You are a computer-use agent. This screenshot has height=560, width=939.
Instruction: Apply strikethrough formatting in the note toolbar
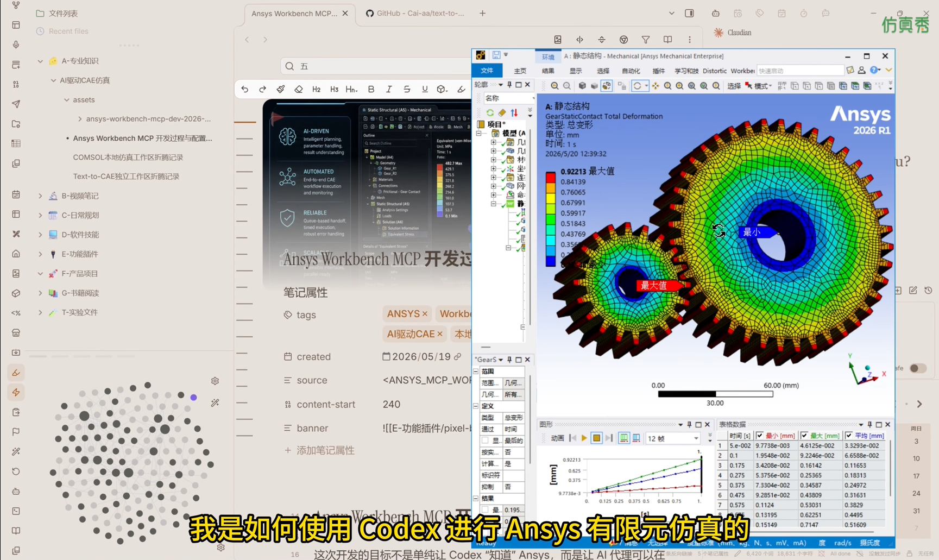coord(407,89)
